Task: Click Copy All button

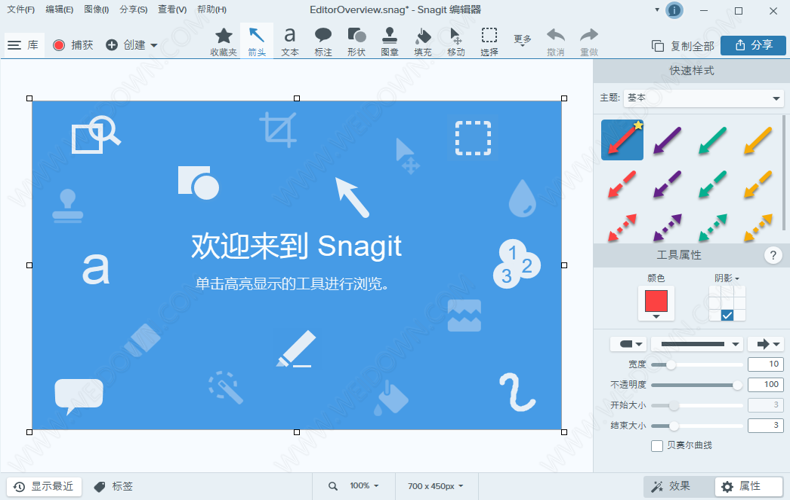Action: coord(683,46)
